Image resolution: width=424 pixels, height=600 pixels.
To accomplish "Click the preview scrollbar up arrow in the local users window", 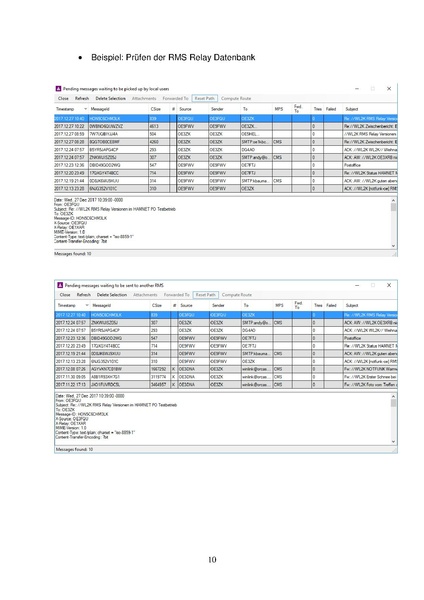I will pyautogui.click(x=393, y=200).
